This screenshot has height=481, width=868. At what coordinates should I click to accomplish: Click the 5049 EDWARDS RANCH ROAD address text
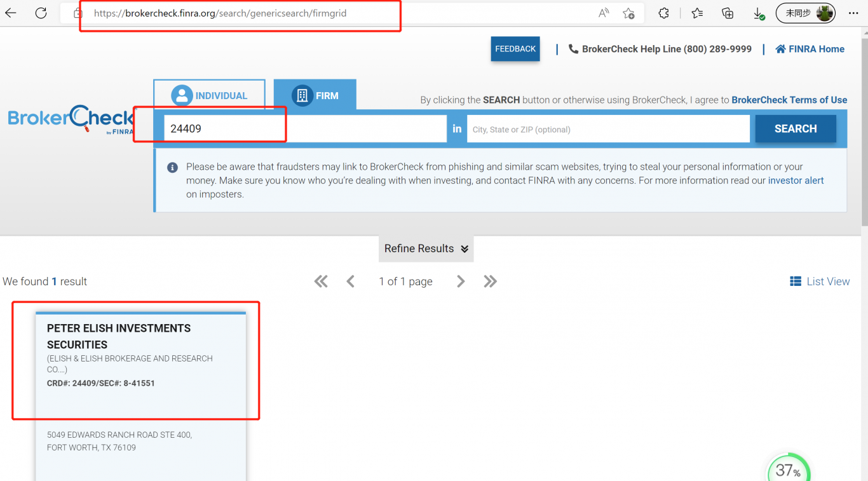[x=119, y=441]
